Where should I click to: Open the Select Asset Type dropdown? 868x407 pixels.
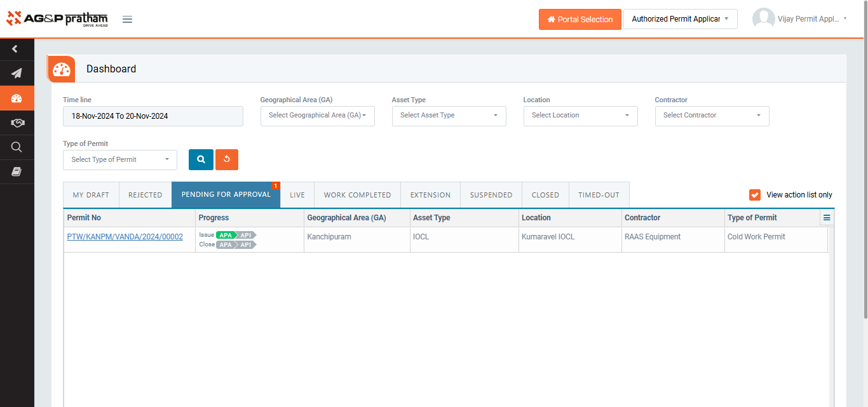pyautogui.click(x=449, y=116)
